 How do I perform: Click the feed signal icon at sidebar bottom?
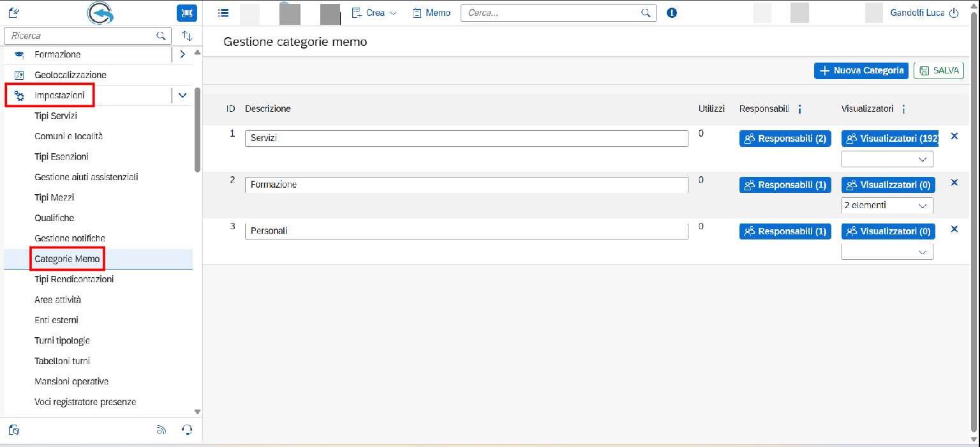[161, 430]
